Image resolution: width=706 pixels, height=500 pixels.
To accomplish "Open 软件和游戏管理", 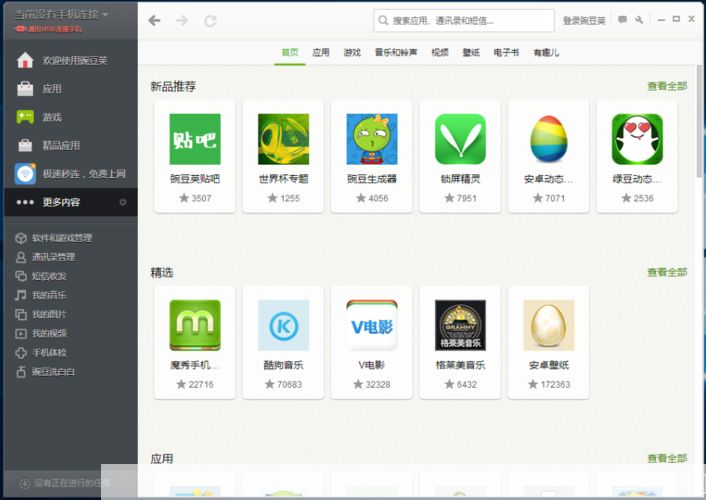I will coord(54,238).
